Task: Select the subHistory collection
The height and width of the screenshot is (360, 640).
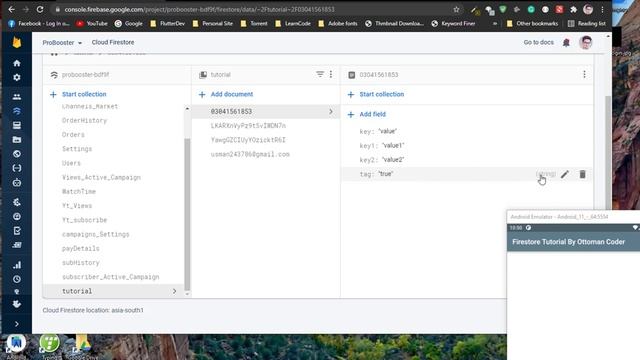Action: click(x=80, y=263)
